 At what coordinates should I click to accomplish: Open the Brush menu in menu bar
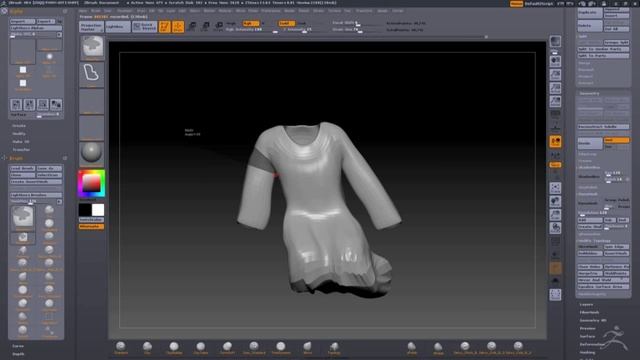[95, 11]
